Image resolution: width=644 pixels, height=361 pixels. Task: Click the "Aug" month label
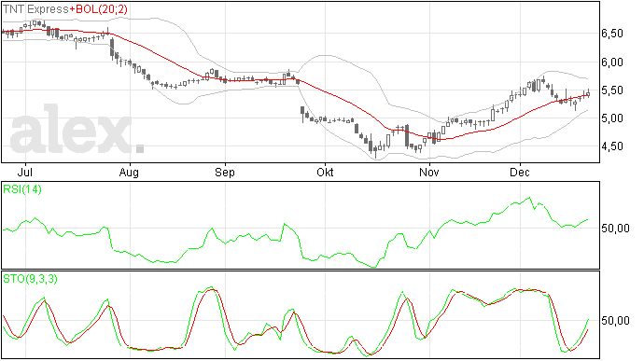tap(129, 173)
